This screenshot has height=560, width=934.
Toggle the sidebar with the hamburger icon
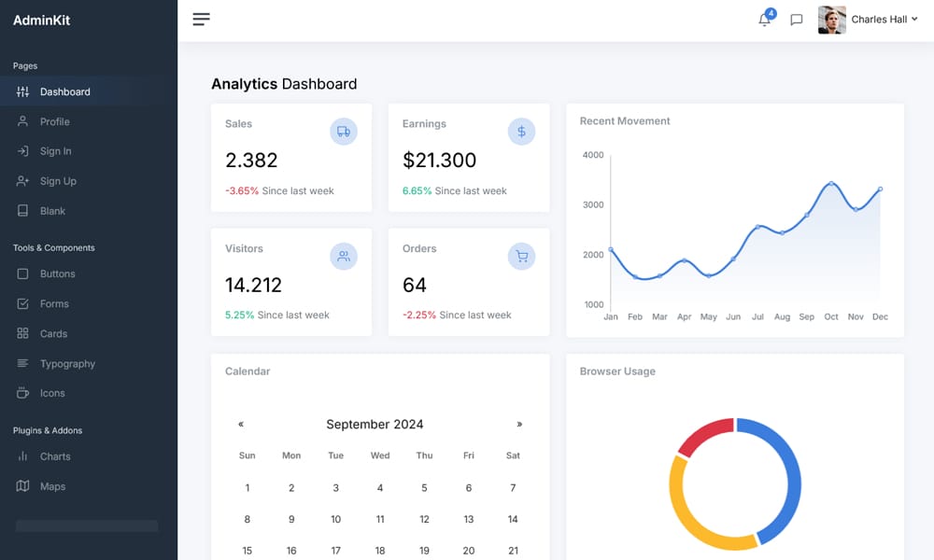pyautogui.click(x=201, y=19)
